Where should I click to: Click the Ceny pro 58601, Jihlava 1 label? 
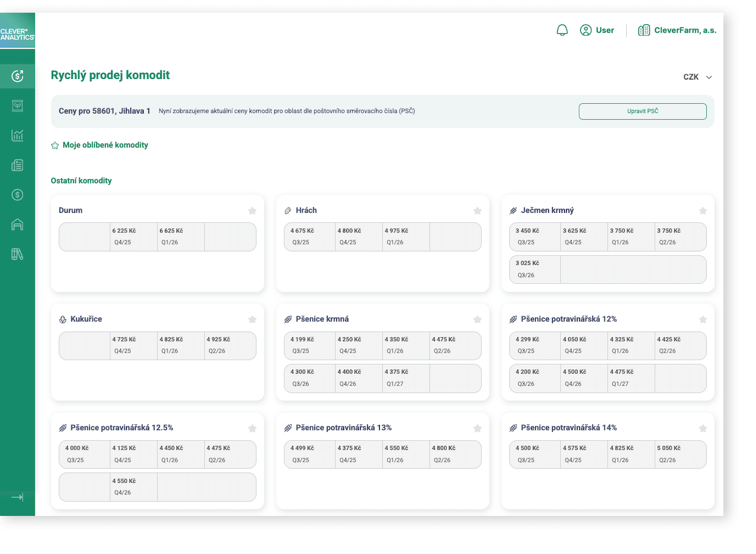pos(104,111)
